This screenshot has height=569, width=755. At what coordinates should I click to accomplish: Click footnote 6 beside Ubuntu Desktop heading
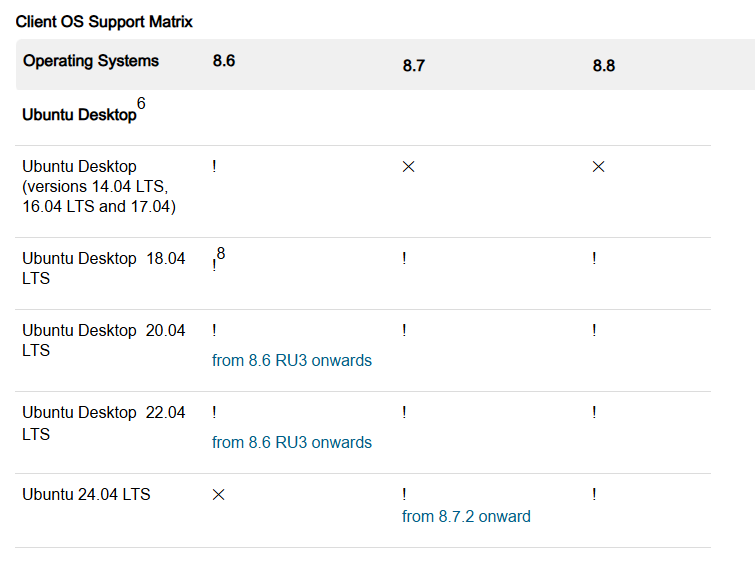[141, 103]
